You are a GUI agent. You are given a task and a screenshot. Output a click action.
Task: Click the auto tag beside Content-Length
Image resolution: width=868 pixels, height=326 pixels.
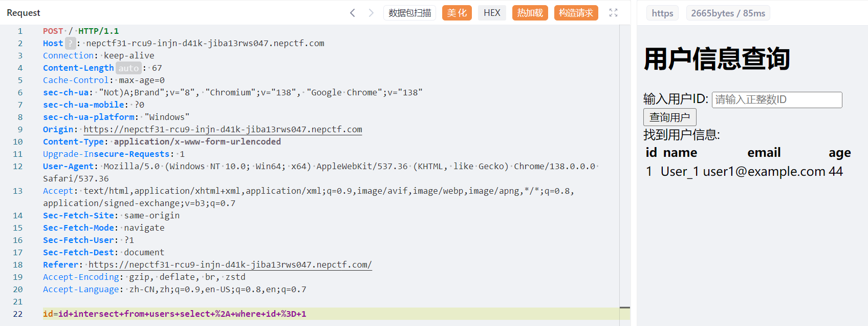coord(128,68)
